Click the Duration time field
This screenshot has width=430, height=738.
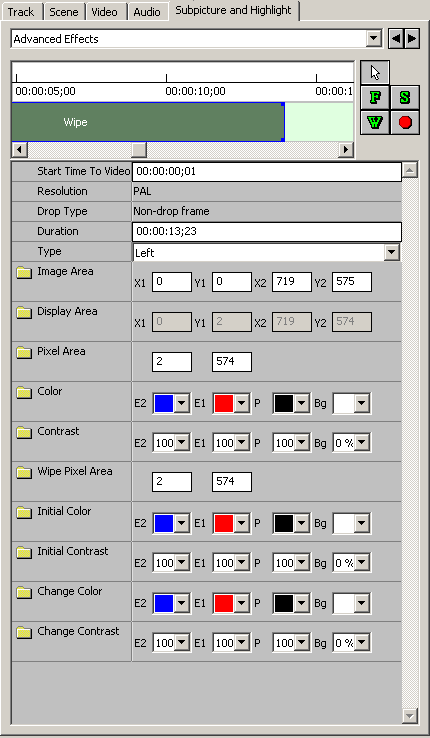267,232
